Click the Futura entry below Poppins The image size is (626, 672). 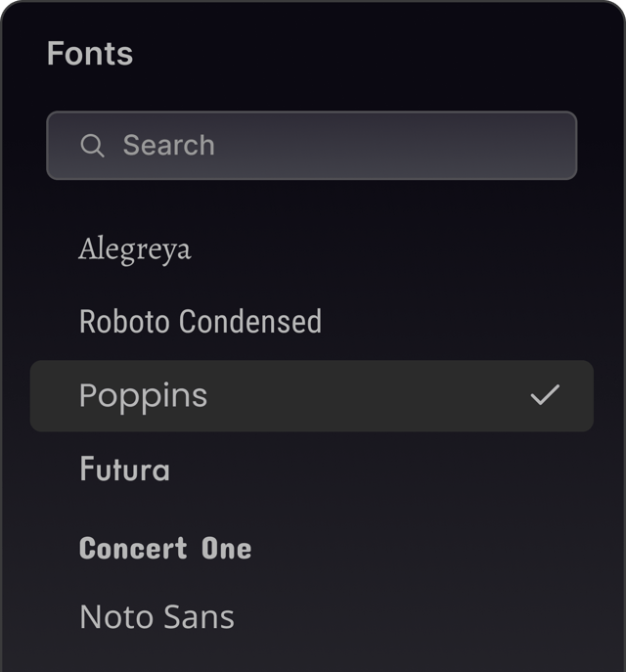(124, 470)
